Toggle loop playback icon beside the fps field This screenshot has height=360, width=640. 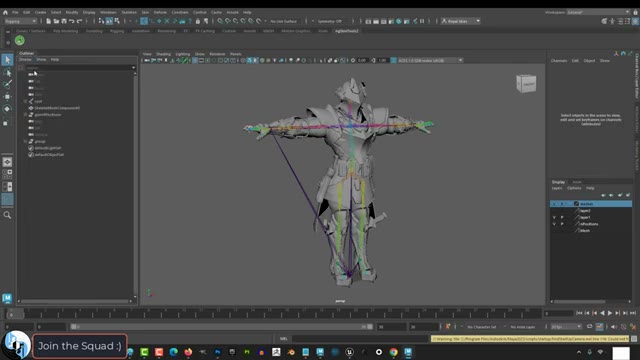(589, 327)
